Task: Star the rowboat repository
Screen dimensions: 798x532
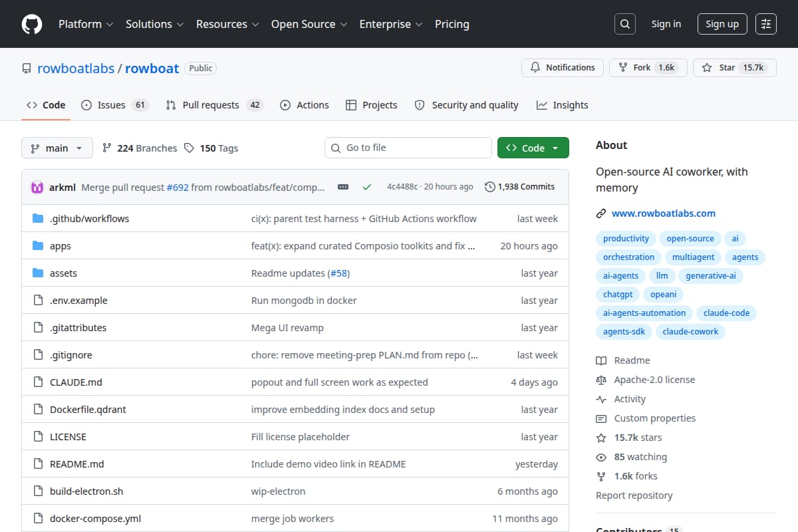Action: (735, 68)
